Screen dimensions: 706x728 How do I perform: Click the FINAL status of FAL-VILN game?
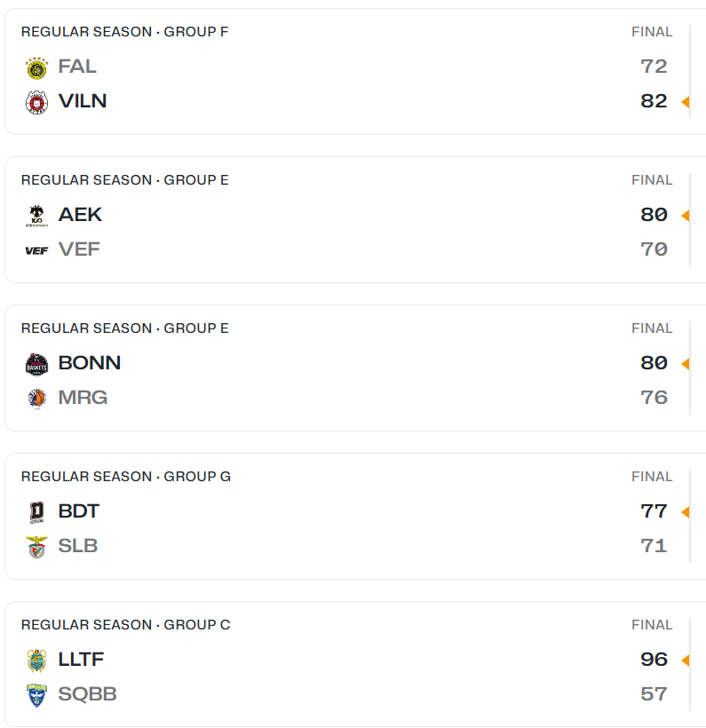pyautogui.click(x=652, y=32)
